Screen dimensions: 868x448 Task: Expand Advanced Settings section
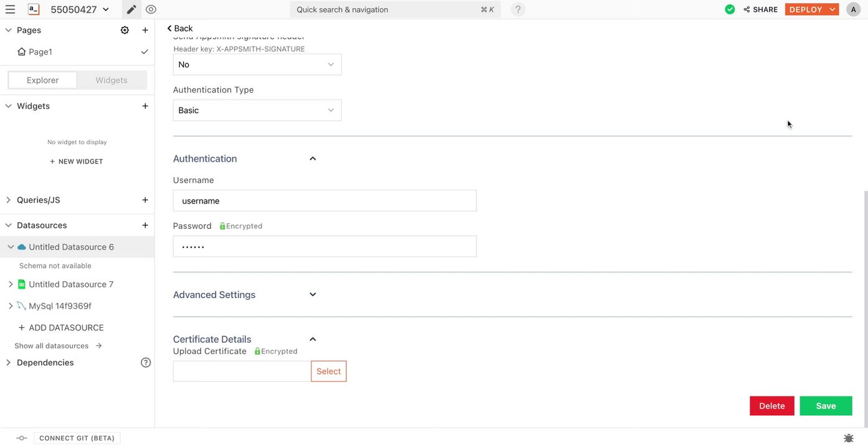pyautogui.click(x=313, y=295)
